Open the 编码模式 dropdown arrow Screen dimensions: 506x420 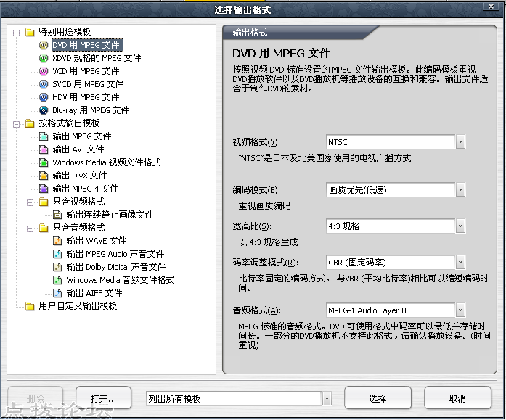[460, 190]
